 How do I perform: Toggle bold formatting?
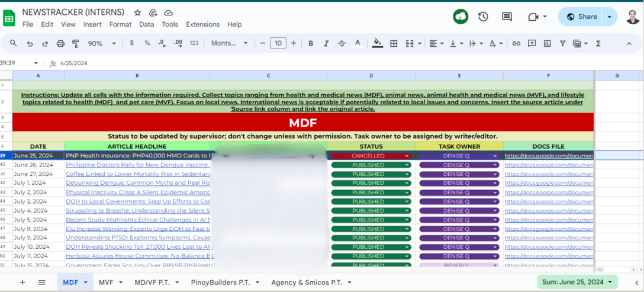pos(311,43)
